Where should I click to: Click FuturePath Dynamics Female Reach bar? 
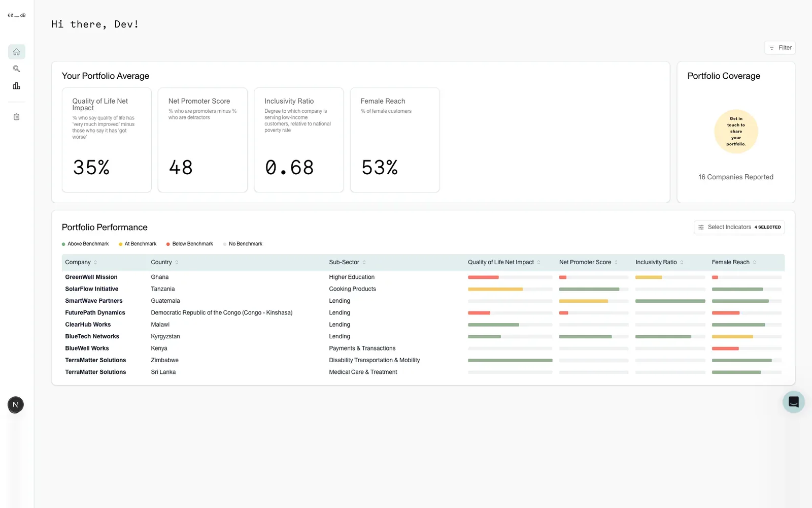(x=747, y=313)
